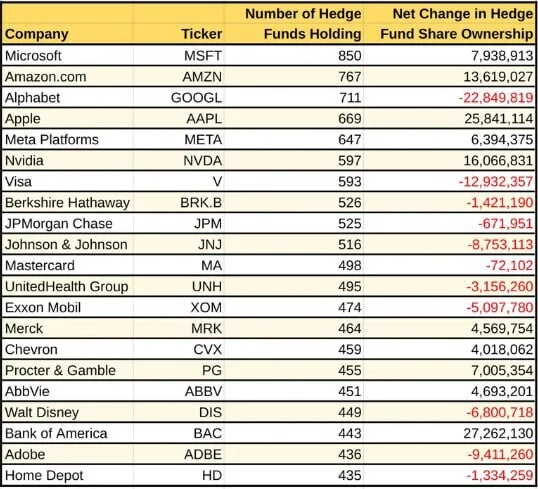Screen dimensions: 538x489
Task: Select the Ticker column header
Action: point(202,34)
